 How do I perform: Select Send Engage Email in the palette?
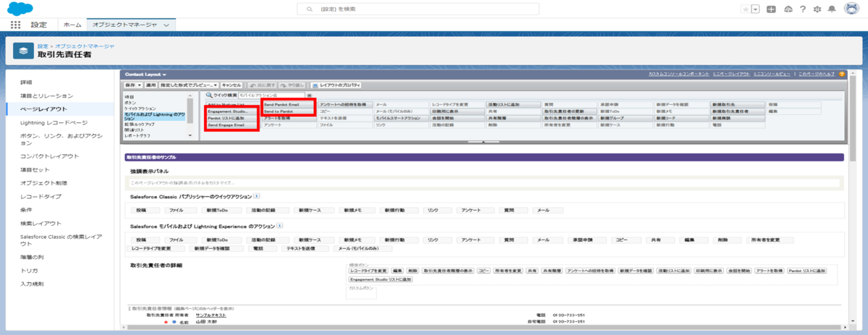(231, 125)
